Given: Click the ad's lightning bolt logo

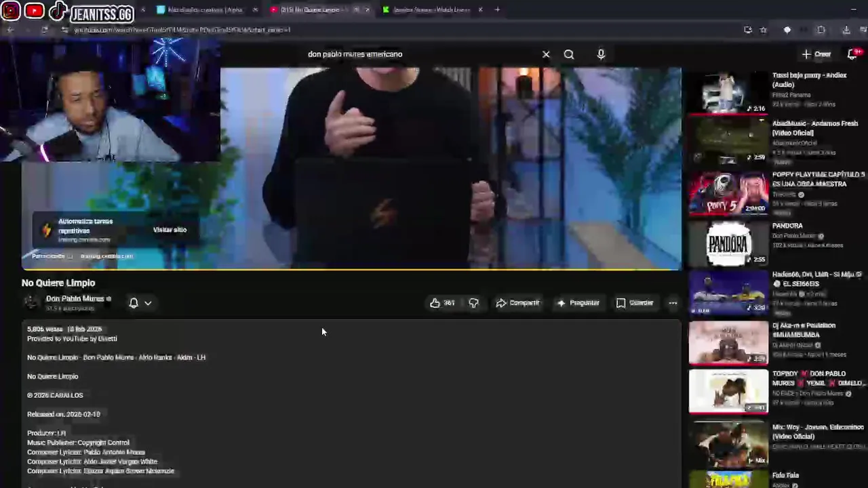Looking at the screenshot, I should (x=46, y=230).
